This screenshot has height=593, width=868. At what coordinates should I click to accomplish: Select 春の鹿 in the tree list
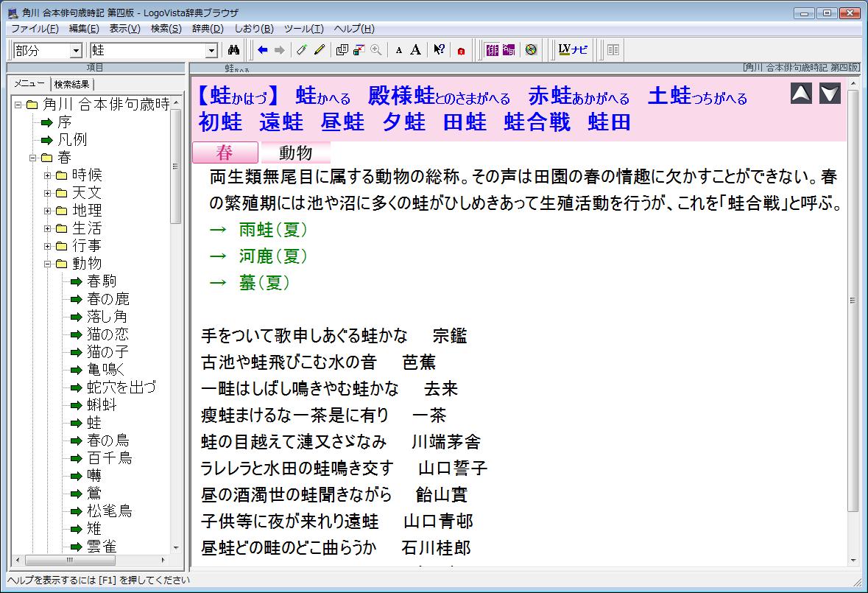(107, 299)
